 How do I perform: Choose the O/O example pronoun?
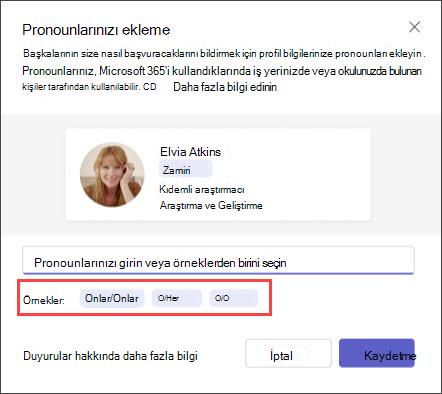coord(233,298)
